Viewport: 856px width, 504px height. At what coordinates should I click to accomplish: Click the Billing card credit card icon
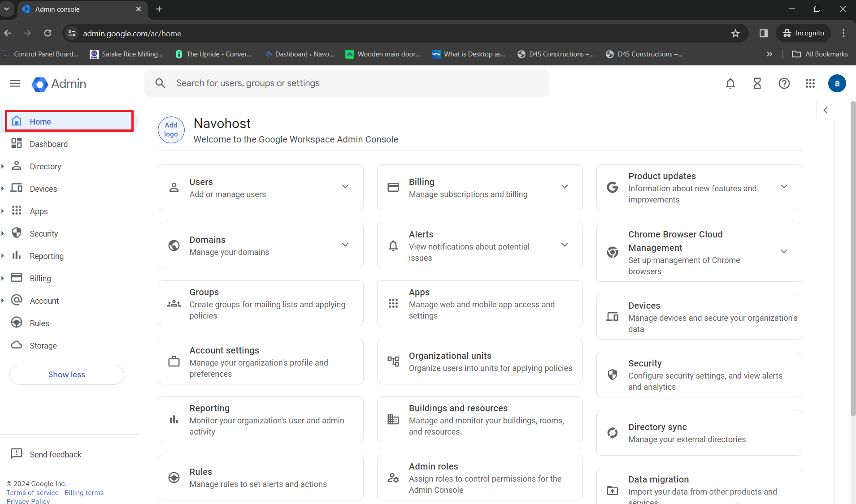coord(393,187)
